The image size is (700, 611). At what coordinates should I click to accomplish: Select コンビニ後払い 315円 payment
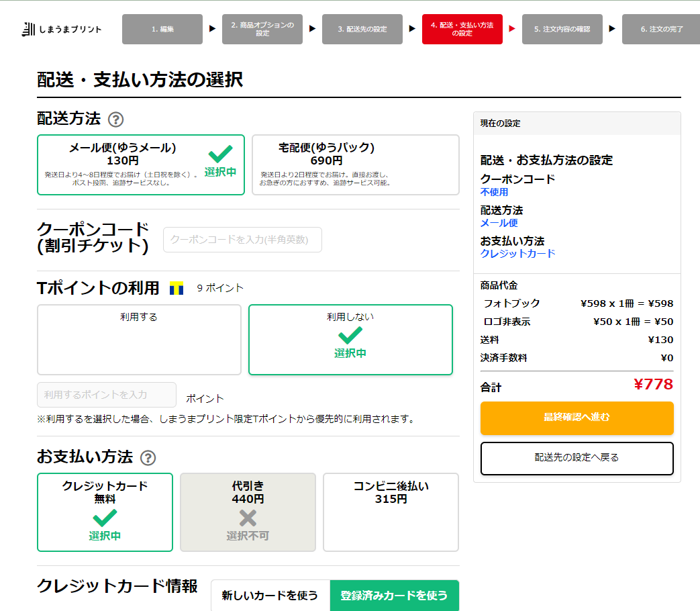click(391, 512)
